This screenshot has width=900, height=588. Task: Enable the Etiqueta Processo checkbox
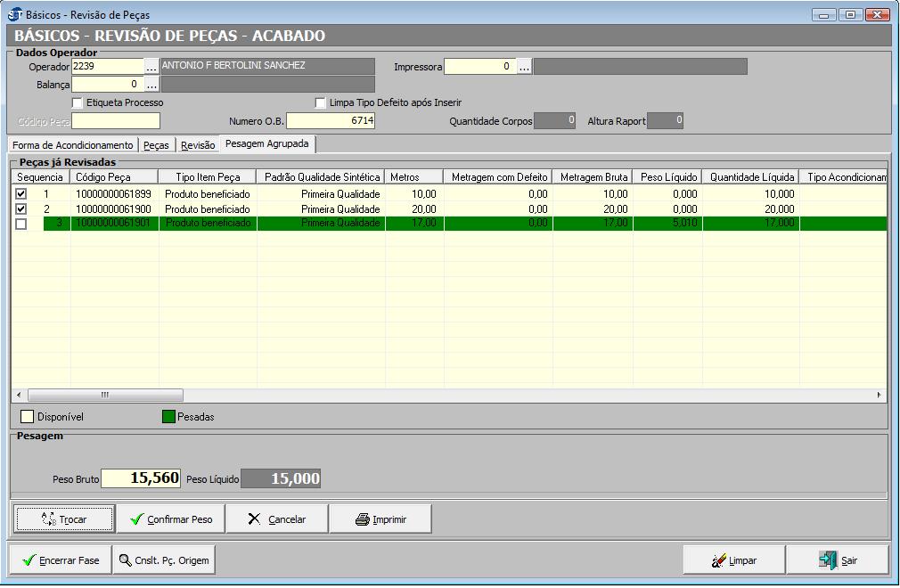(x=78, y=102)
